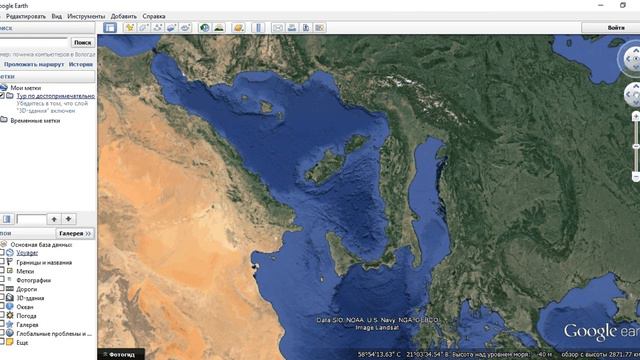
Task: Click the zoom slider handle
Action: [636, 146]
